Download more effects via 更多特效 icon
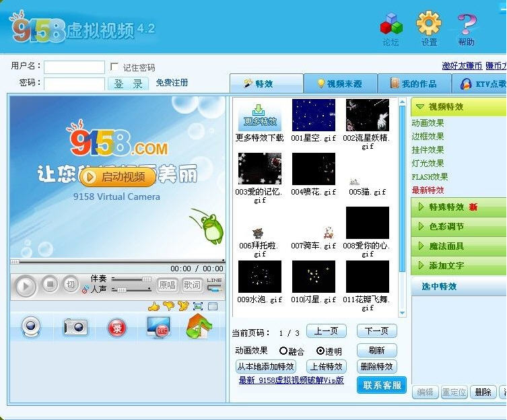 (259, 116)
